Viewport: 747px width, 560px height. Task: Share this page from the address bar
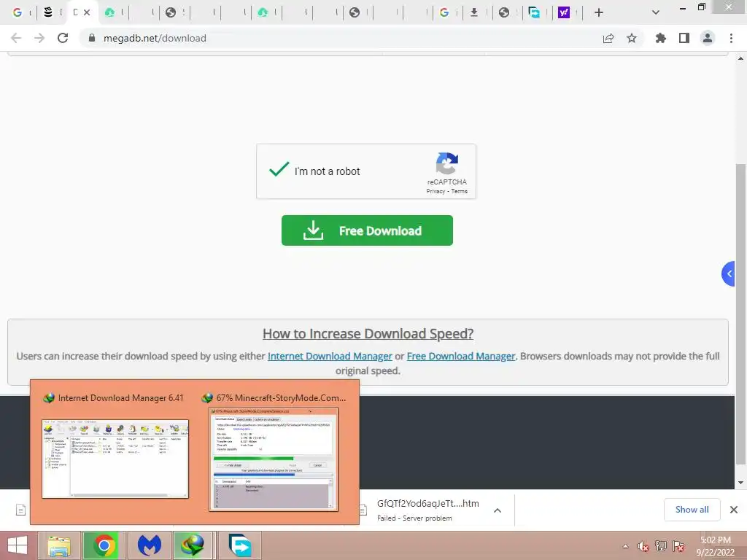point(608,38)
